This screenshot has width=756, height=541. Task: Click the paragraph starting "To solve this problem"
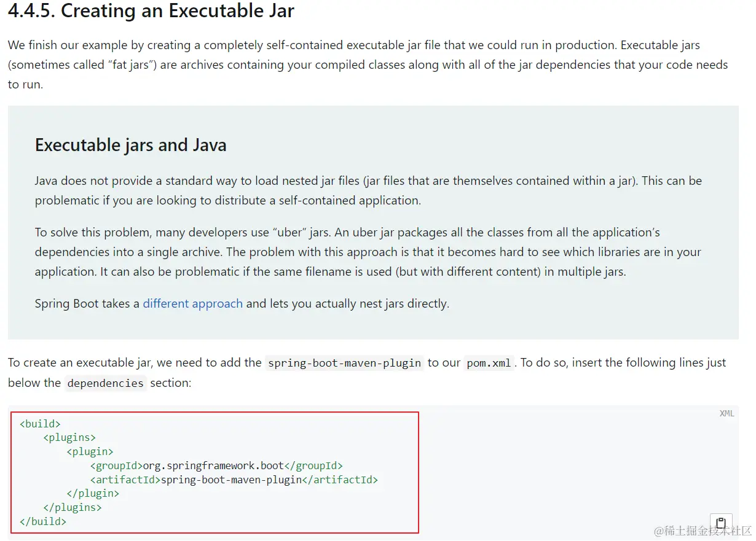tap(368, 252)
